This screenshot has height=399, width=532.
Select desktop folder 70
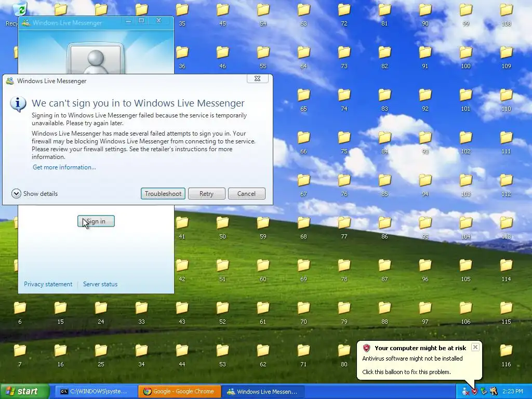(x=303, y=313)
